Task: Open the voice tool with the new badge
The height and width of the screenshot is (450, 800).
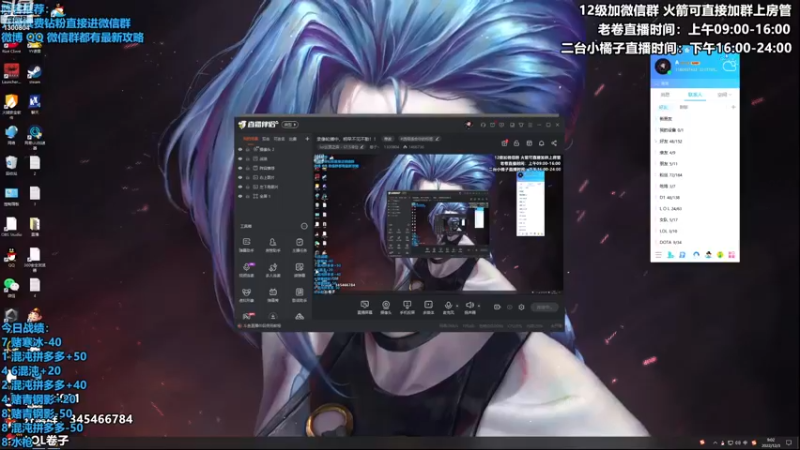Action: coord(246,269)
